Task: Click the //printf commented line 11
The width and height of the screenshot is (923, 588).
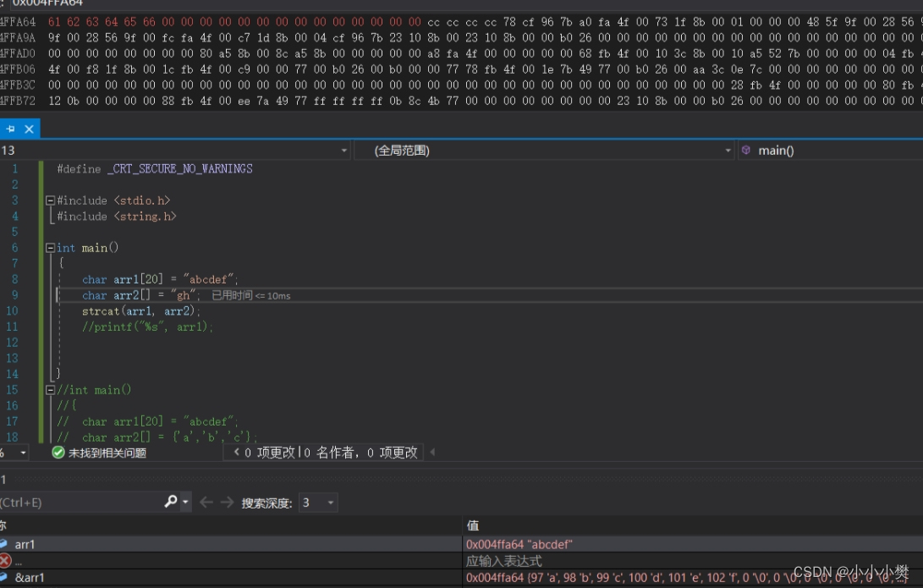Action: 147,327
